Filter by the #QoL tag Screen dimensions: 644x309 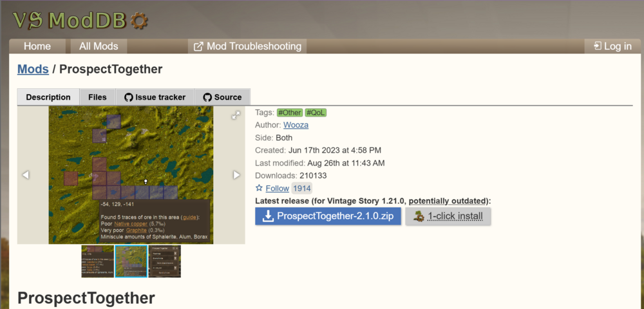pyautogui.click(x=316, y=113)
